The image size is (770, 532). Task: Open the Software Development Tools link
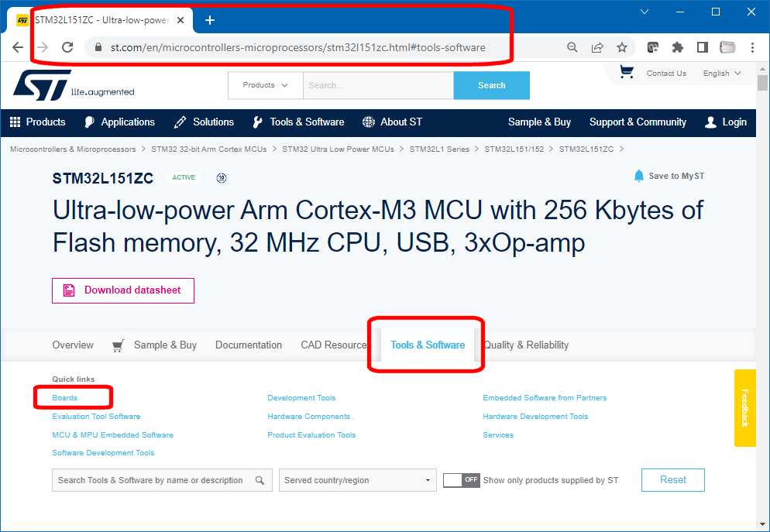103,452
